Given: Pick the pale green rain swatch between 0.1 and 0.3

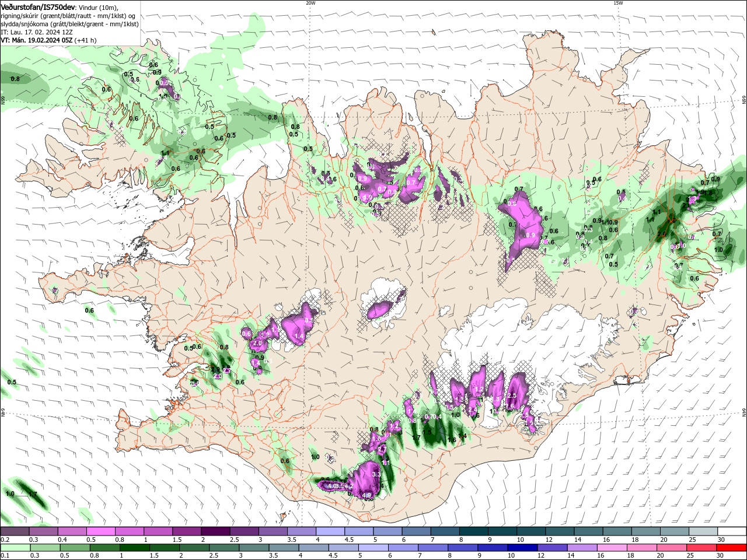Looking at the screenshot, I should (x=15, y=547).
